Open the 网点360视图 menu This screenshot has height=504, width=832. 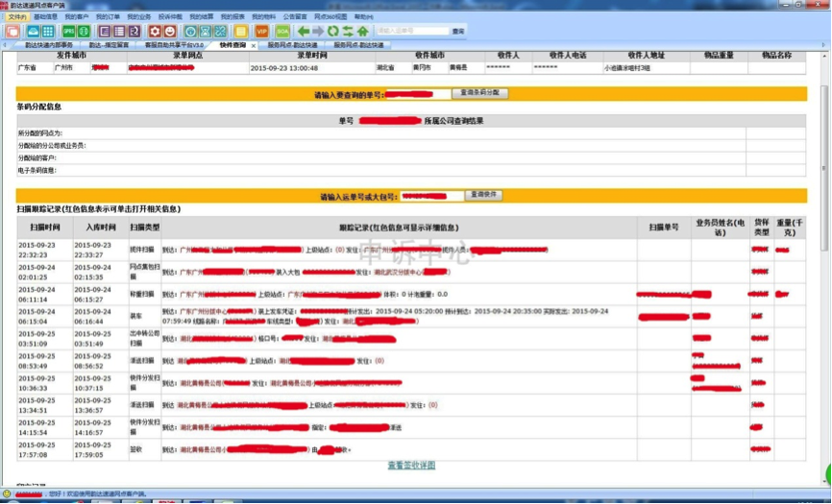pos(330,17)
